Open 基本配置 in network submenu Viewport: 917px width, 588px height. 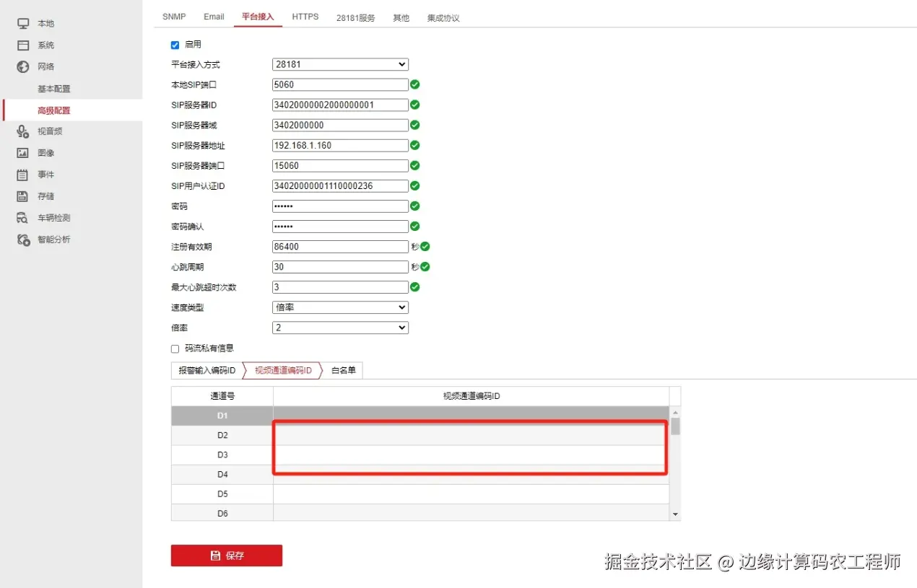tap(54, 89)
